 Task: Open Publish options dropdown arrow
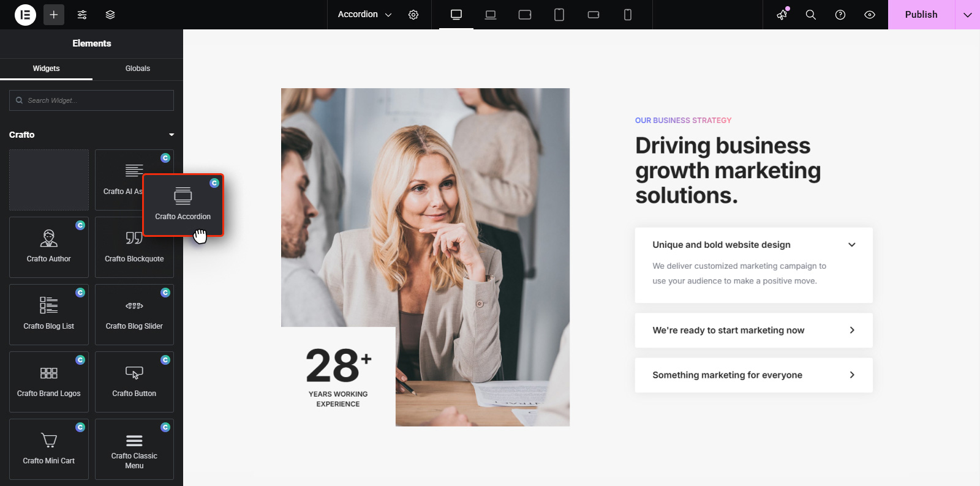point(968,15)
